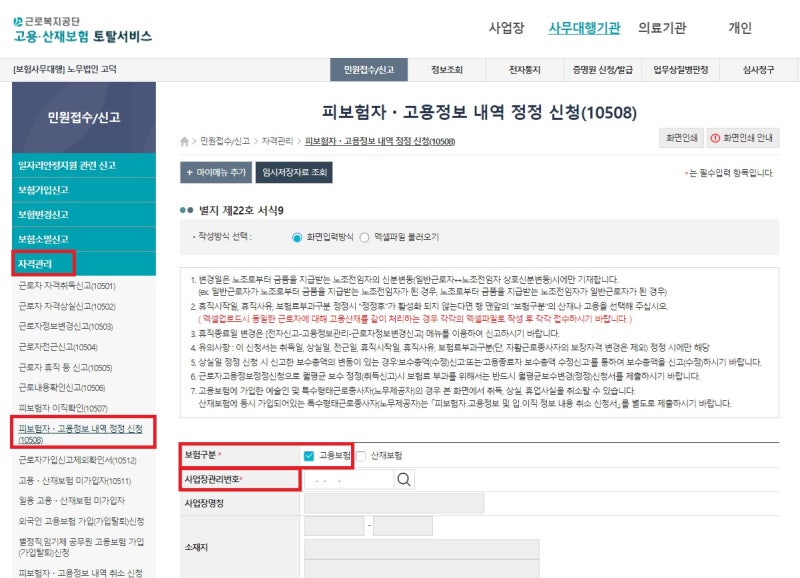The width and height of the screenshot is (800, 578).
Task: Switch to the 업무상질병판정 tab
Action: pos(681,70)
